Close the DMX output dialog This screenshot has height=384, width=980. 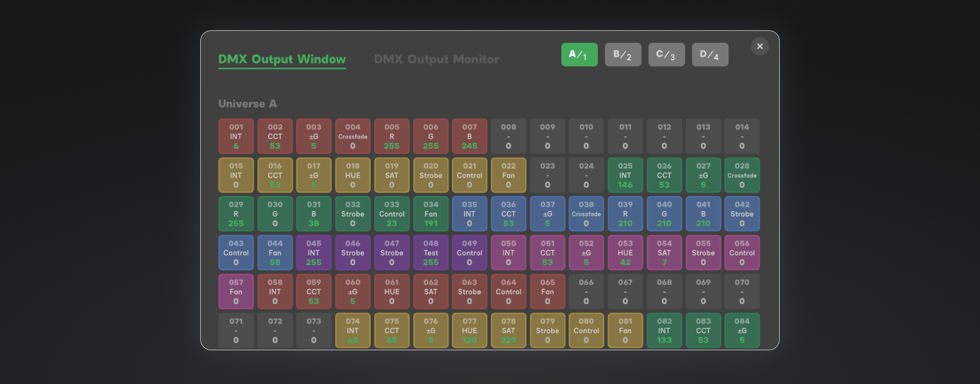(x=760, y=46)
